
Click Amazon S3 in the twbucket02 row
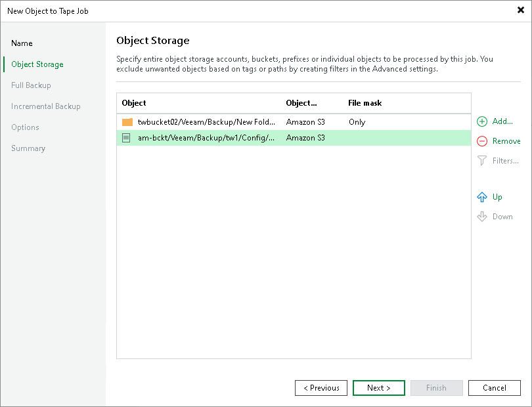pyautogui.click(x=305, y=122)
